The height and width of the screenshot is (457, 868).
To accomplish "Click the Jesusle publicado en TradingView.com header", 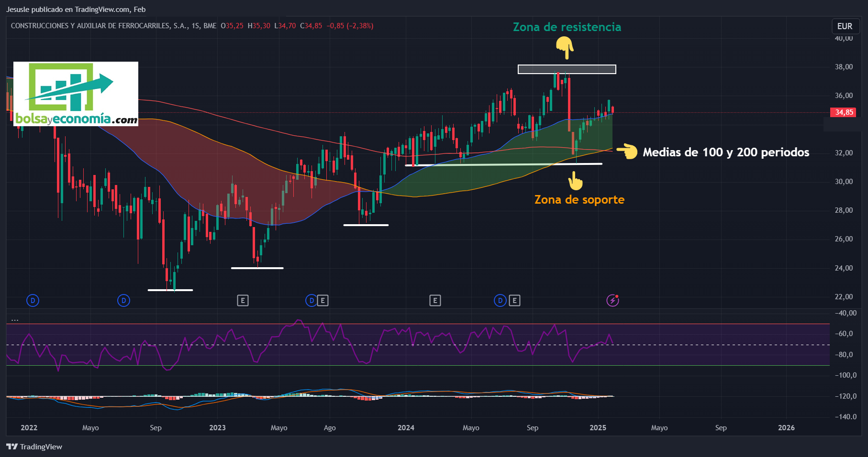I will [76, 10].
